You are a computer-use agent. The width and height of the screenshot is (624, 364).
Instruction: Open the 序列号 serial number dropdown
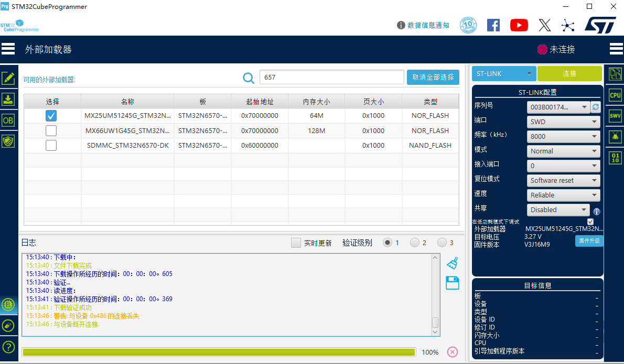click(558, 107)
